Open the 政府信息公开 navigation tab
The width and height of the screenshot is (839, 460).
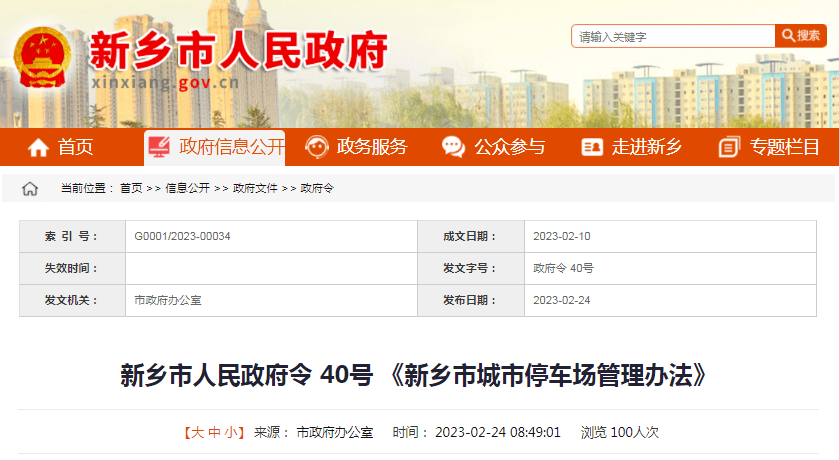[215, 147]
